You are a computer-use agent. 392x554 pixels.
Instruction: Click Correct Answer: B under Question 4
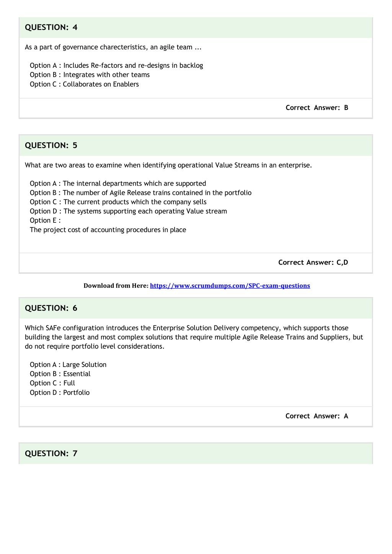tap(317, 108)
